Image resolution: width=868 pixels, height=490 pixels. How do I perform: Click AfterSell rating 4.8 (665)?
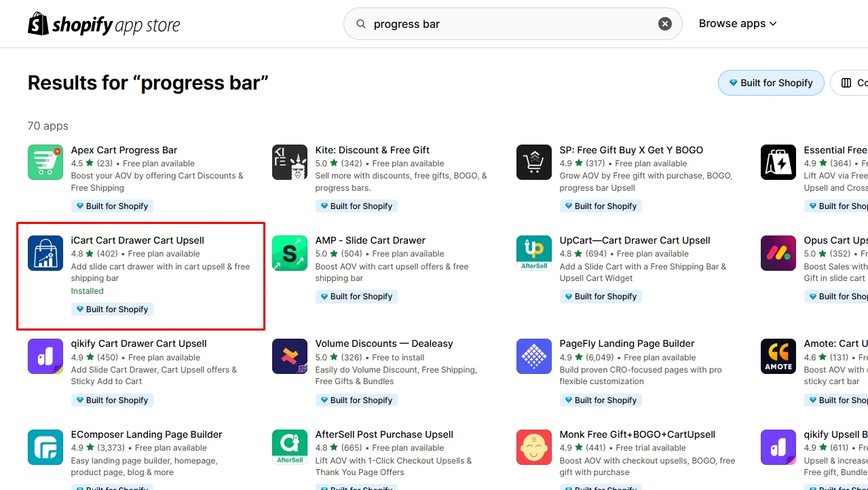click(x=339, y=448)
